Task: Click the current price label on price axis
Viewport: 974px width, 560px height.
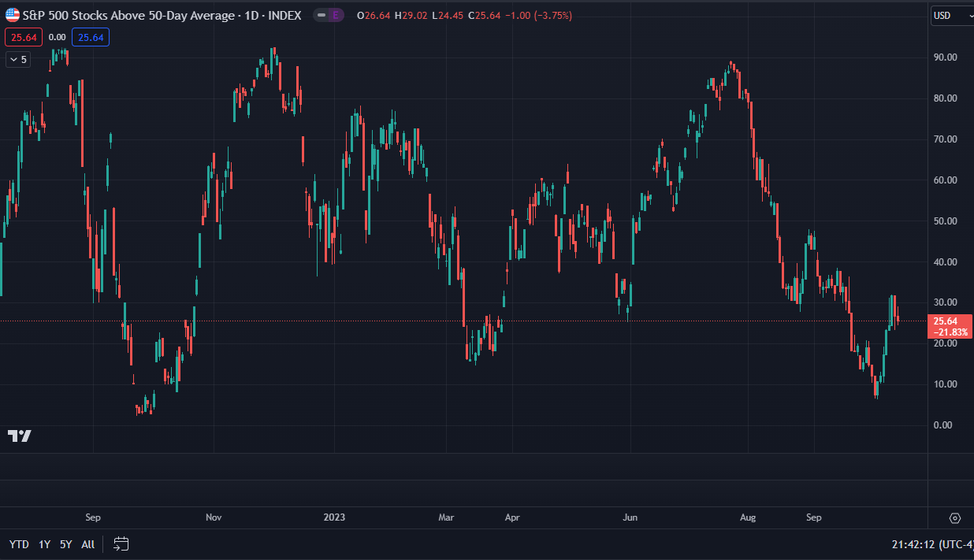Action: point(951,326)
